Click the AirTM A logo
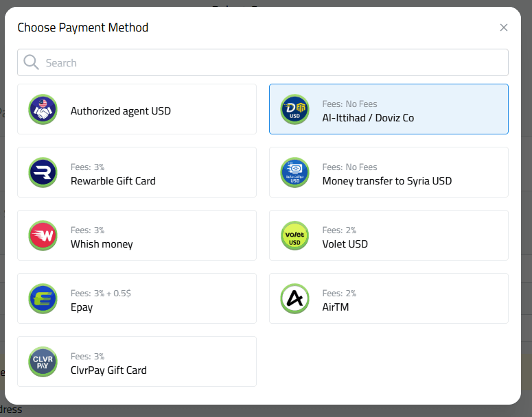 point(294,298)
